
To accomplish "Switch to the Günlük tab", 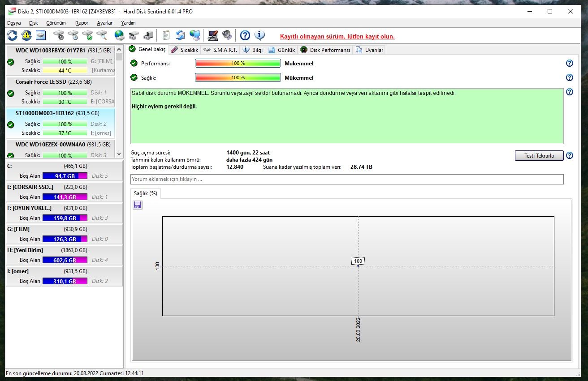I will (282, 50).
